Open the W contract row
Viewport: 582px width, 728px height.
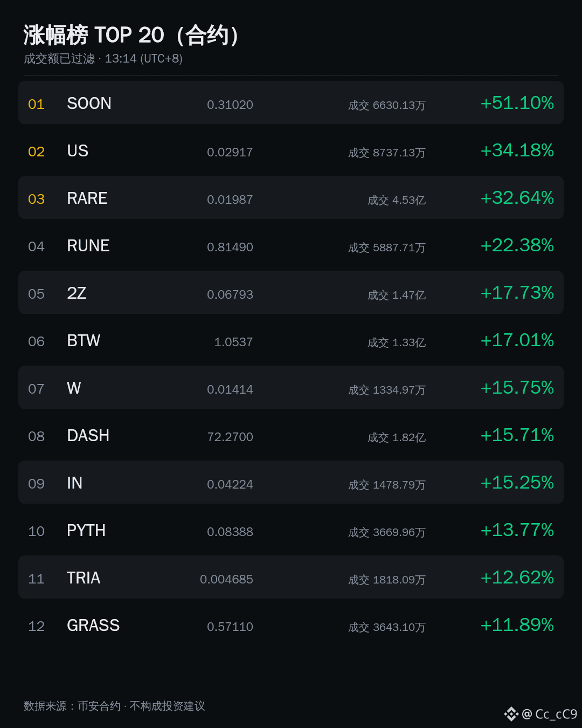point(291,387)
